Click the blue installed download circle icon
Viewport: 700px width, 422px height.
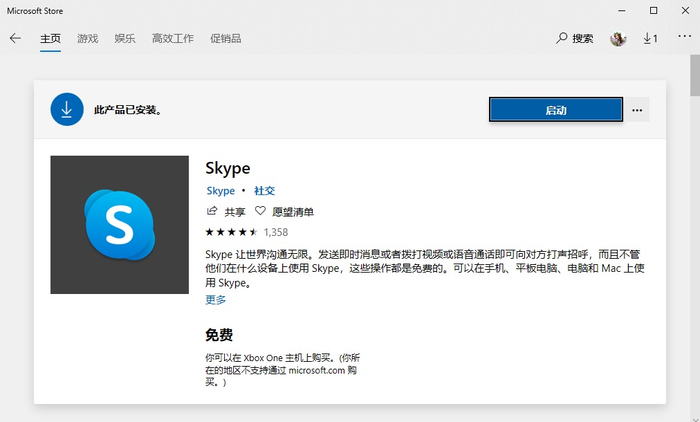pos(66,110)
